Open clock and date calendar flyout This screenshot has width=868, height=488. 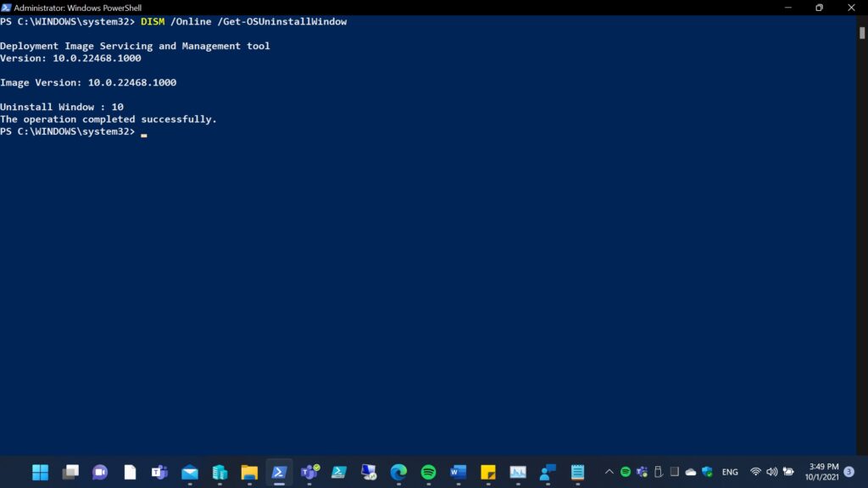coord(821,472)
